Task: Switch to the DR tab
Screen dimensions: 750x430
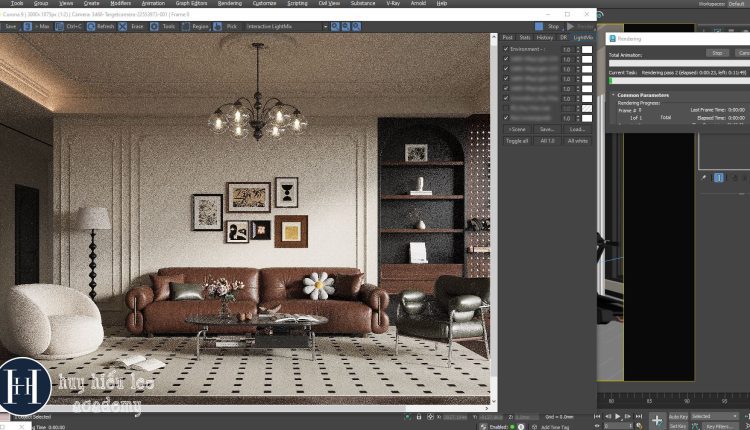Action: (x=563, y=37)
